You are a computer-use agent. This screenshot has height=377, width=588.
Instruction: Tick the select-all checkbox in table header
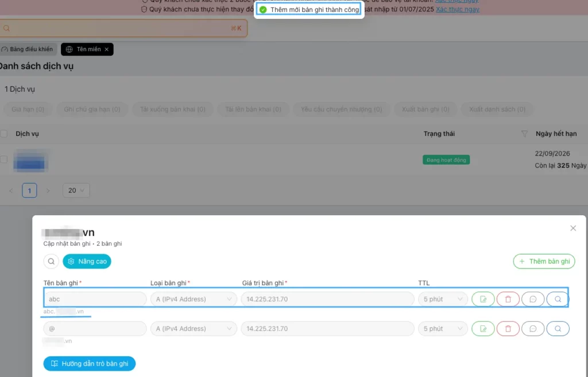[x=4, y=134]
